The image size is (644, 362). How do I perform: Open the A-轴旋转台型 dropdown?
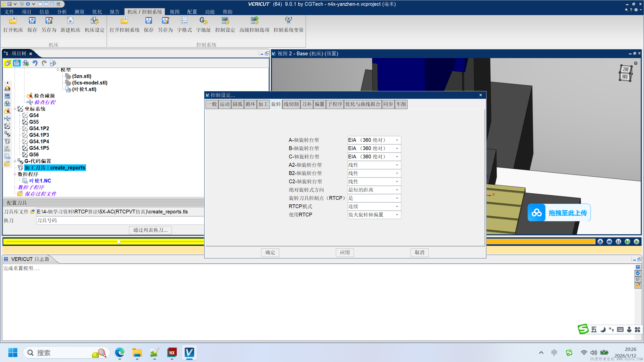coord(374,140)
